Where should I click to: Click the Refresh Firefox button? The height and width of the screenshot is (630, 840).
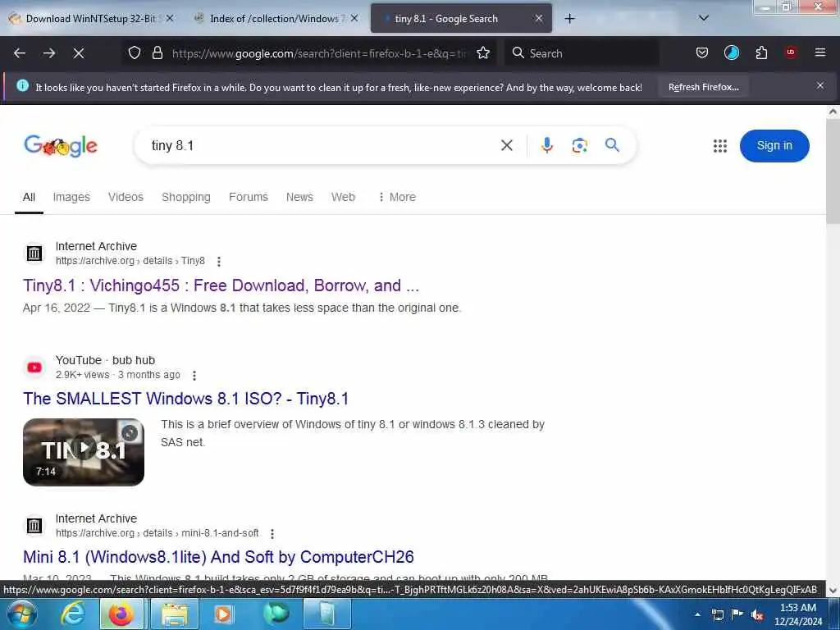coord(703,87)
